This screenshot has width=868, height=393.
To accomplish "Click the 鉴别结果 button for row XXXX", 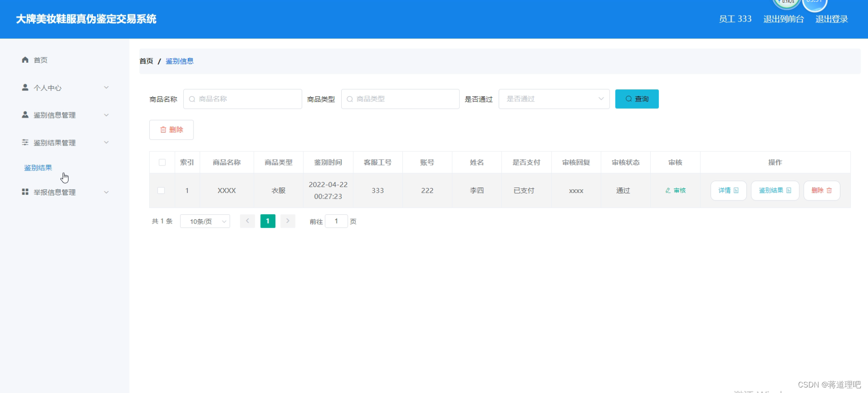I will click(775, 190).
